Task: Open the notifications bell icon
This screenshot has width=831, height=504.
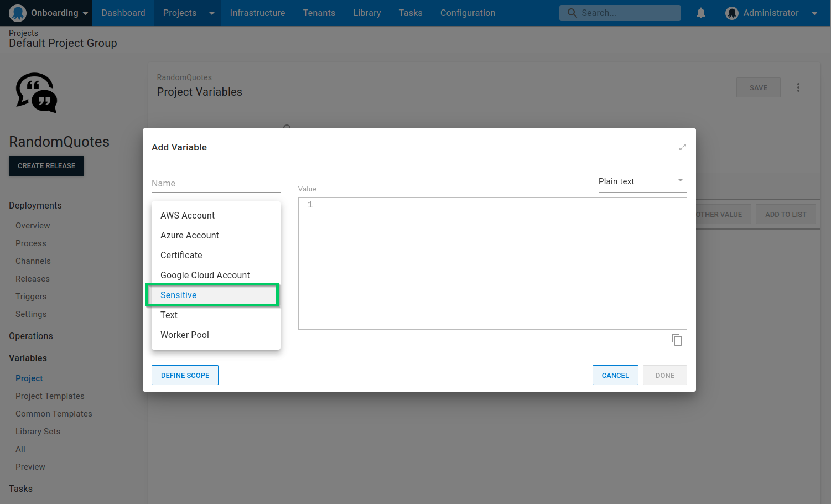Action: point(701,13)
